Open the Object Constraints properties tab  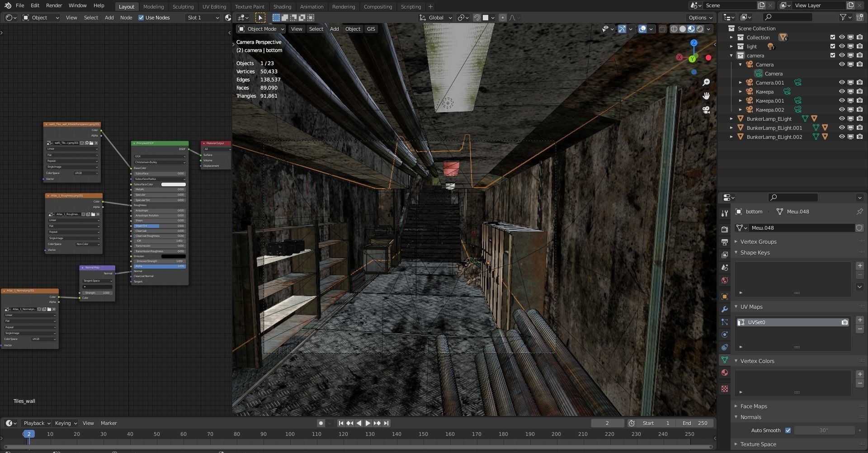(x=725, y=347)
